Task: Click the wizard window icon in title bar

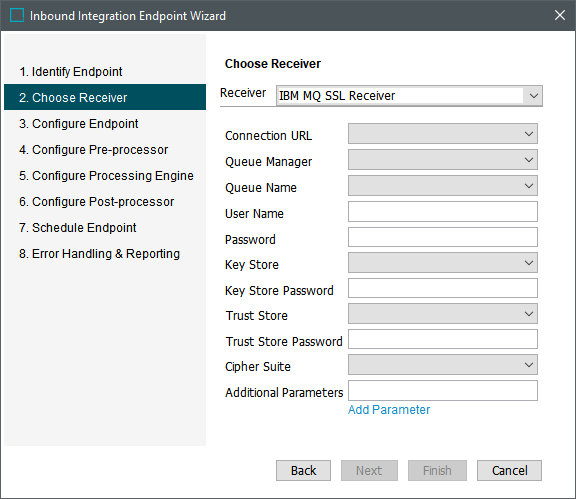Action: pos(17,15)
